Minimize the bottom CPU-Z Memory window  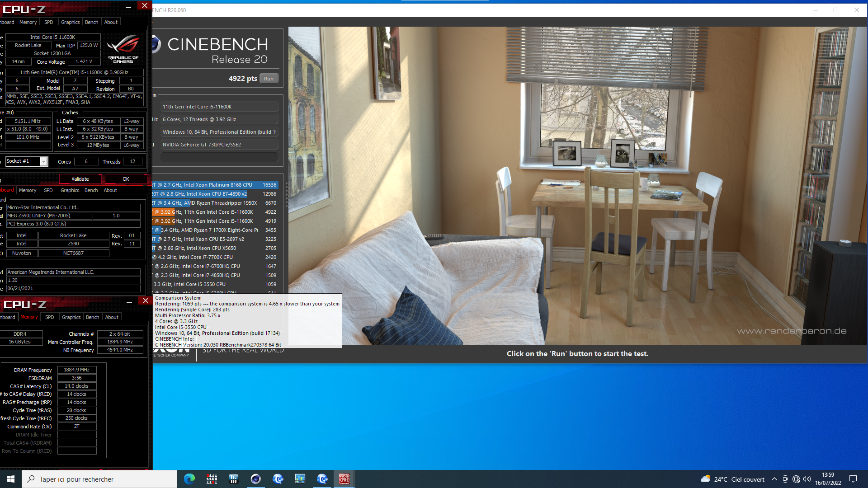tap(129, 301)
